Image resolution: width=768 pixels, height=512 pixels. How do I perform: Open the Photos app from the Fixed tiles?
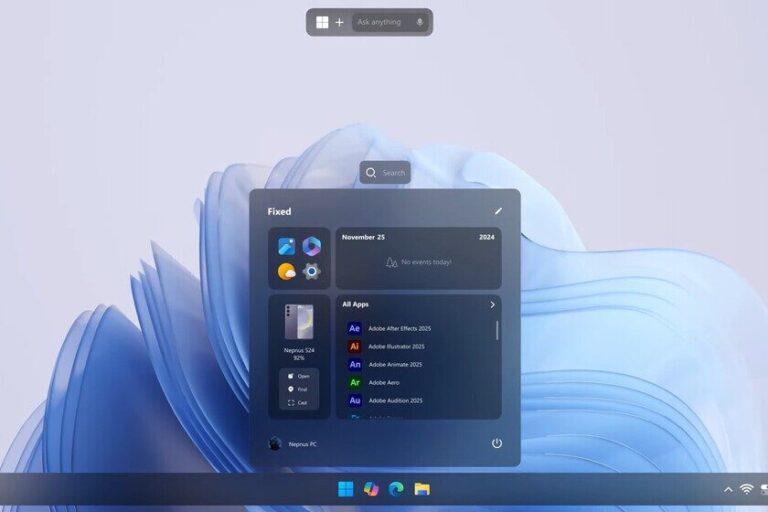tap(287, 246)
